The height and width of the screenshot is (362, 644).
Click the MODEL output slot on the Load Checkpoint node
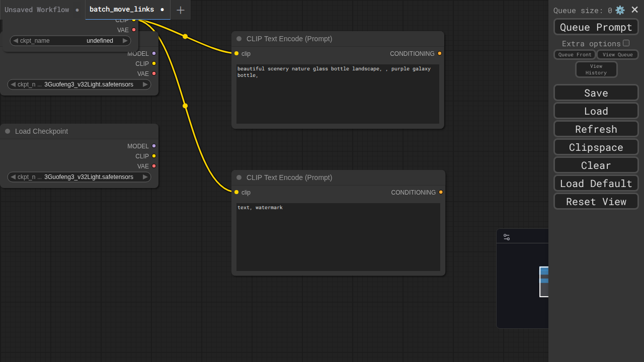154,146
